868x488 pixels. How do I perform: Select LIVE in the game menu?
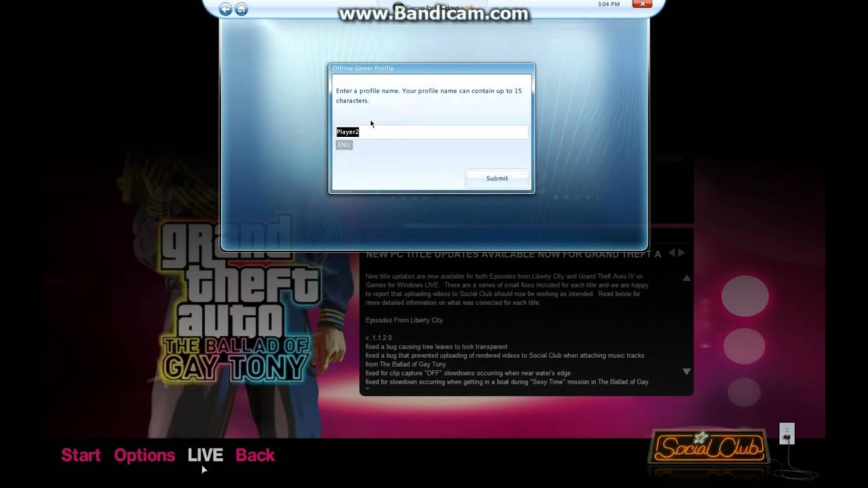pos(205,455)
